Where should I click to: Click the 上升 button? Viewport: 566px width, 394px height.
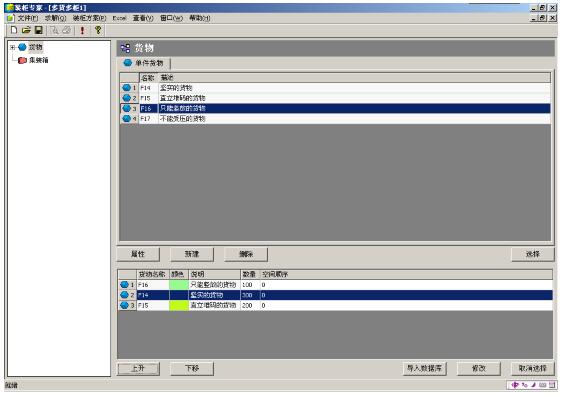tap(138, 368)
